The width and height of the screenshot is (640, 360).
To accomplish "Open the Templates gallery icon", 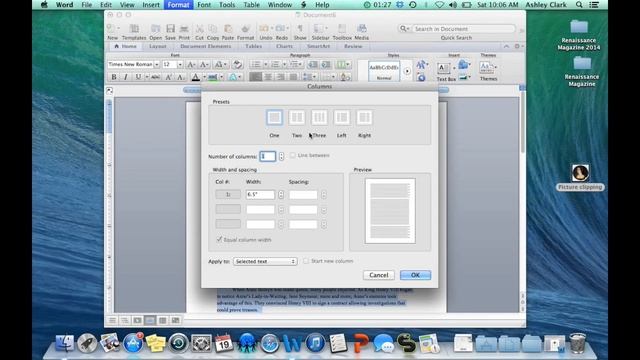I will tap(134, 28).
